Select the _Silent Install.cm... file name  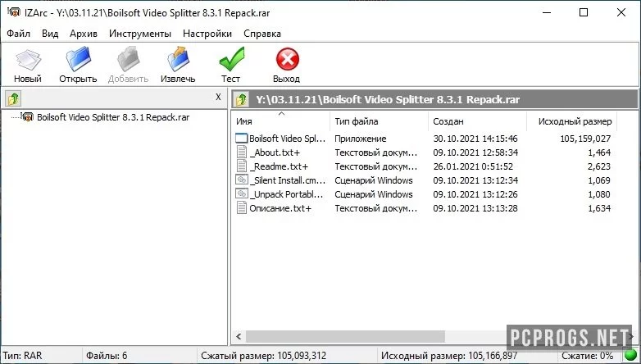click(x=288, y=180)
